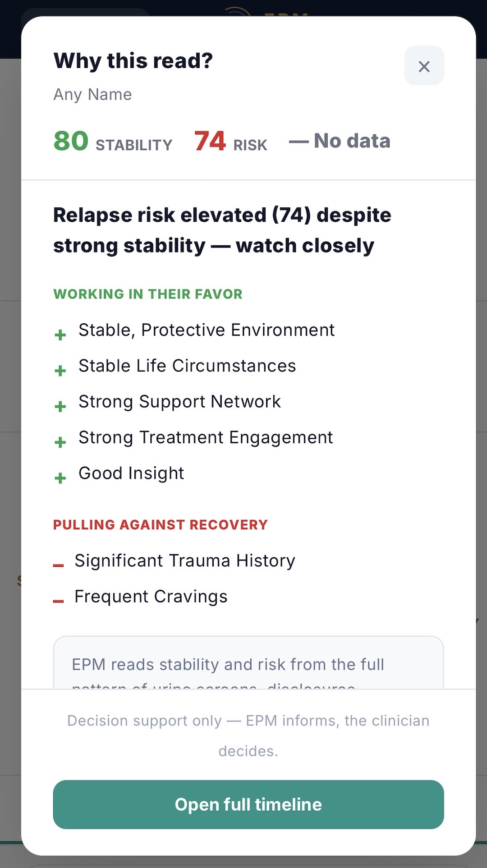The image size is (487, 868).
Task: Click the plus icon next to Stable Life Circumstances
Action: 60,371
